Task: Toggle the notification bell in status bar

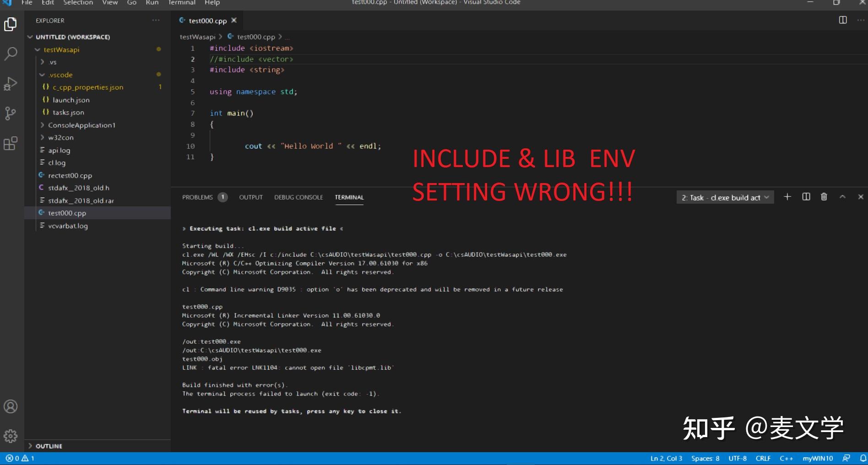Action: [x=864, y=458]
